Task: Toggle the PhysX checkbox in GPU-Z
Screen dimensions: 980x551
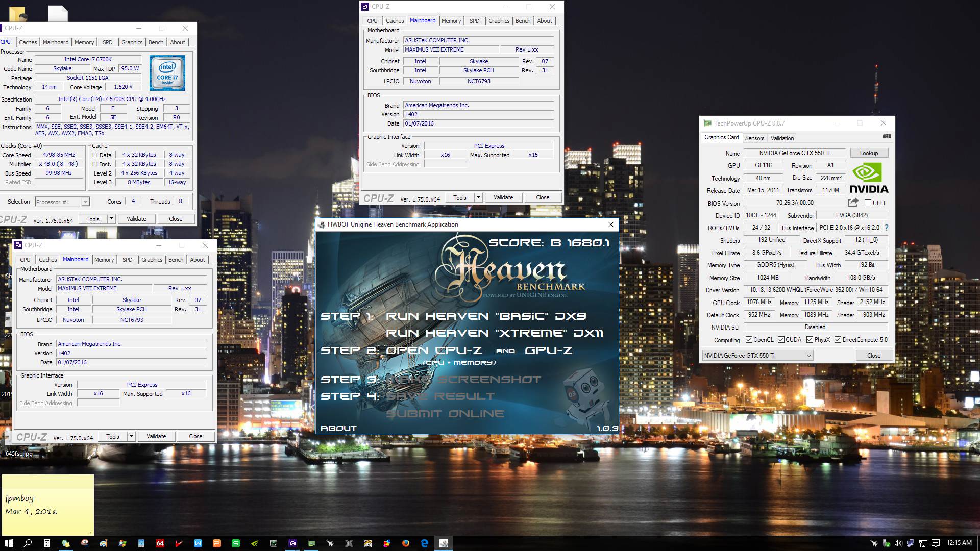Action: pos(810,340)
